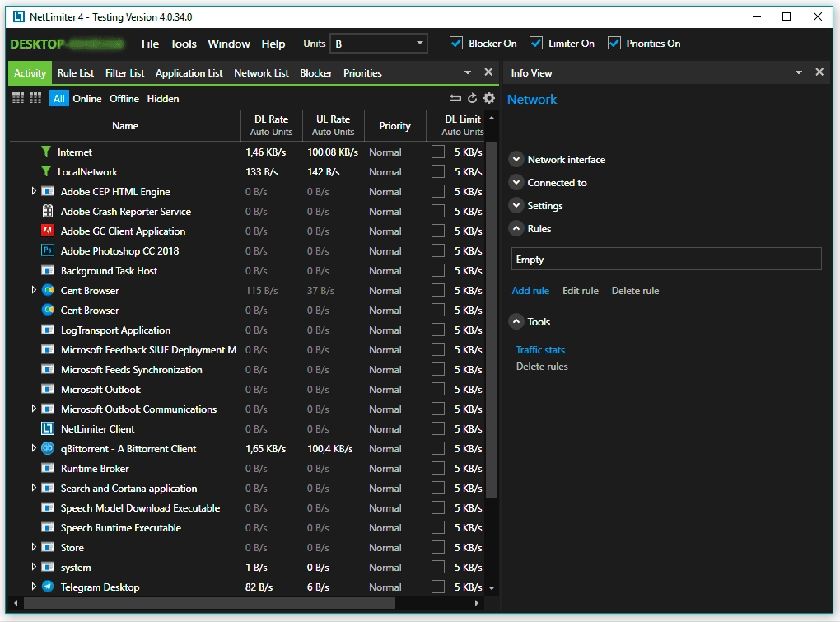
Task: Enable DL Limit checkbox for NetLimiter Client
Action: click(x=438, y=428)
